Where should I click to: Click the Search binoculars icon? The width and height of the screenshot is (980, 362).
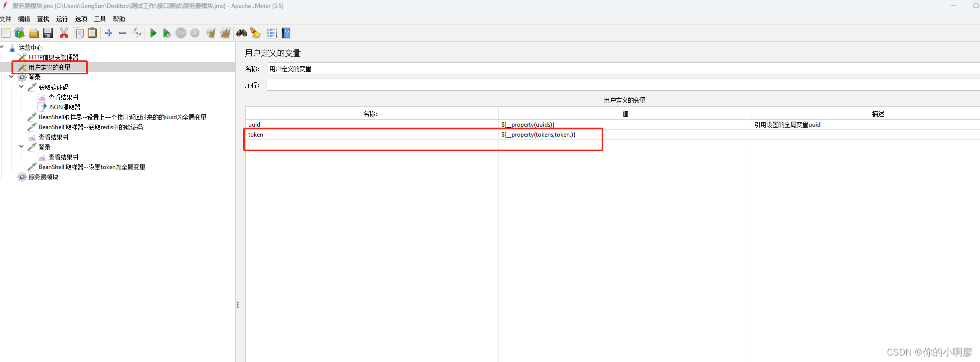pyautogui.click(x=242, y=33)
